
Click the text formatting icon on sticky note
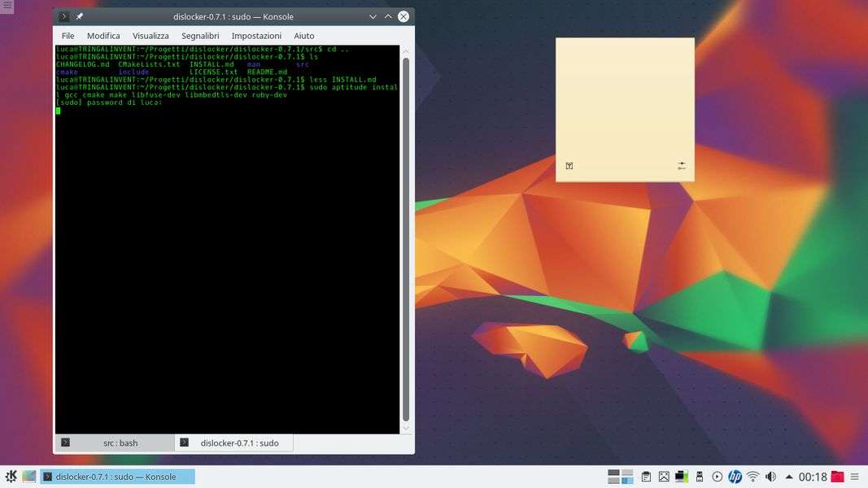[569, 166]
